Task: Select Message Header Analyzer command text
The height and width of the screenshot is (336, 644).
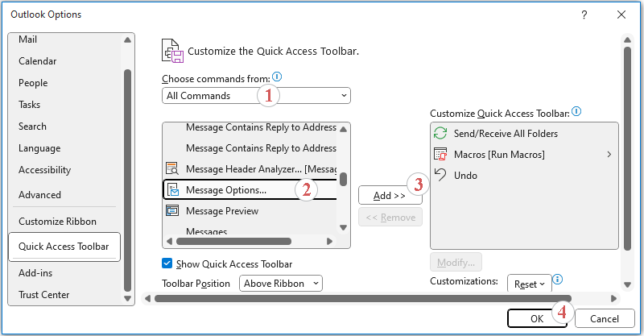Action: coord(261,169)
